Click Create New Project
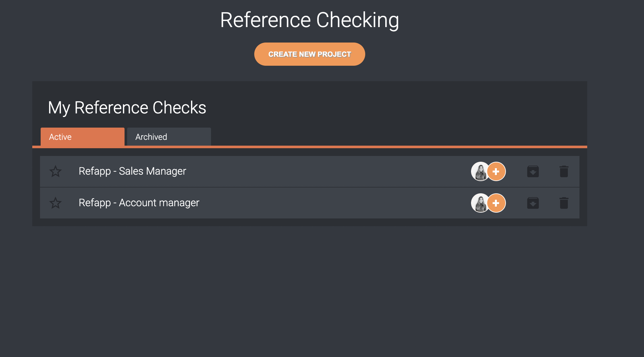Screen dimensions: 644x357 [x=309, y=54]
